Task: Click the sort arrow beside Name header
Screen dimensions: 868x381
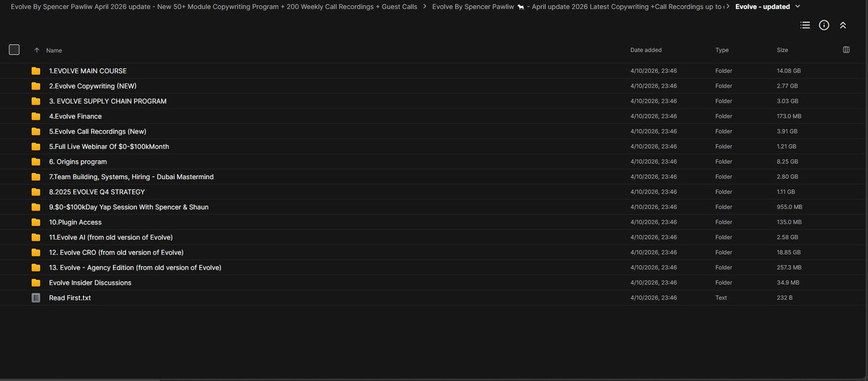Action: [x=37, y=50]
